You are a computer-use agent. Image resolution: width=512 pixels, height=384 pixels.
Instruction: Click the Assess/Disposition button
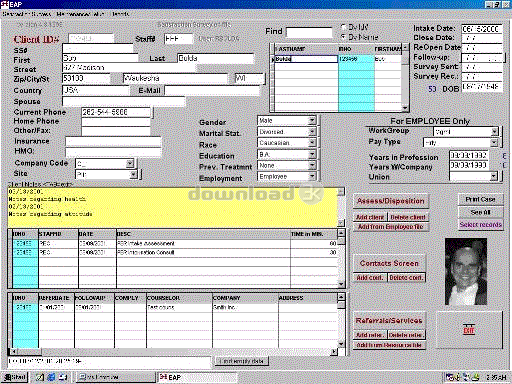click(x=390, y=201)
